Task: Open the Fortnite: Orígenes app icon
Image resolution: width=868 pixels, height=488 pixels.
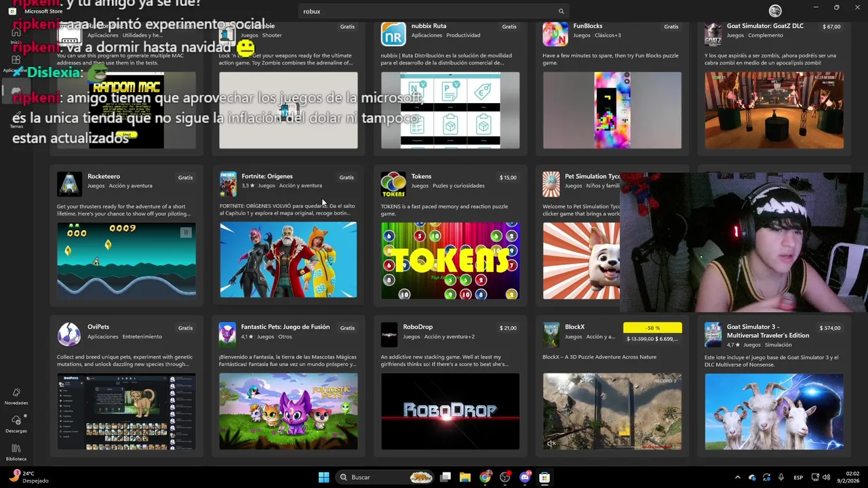Action: (x=229, y=184)
